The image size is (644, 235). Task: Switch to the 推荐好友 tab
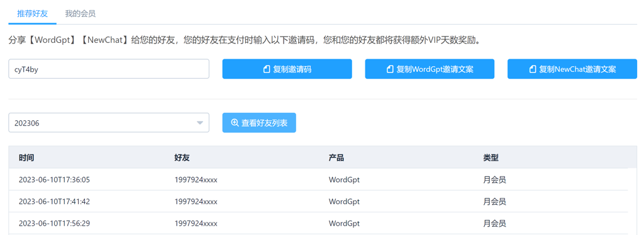click(33, 14)
